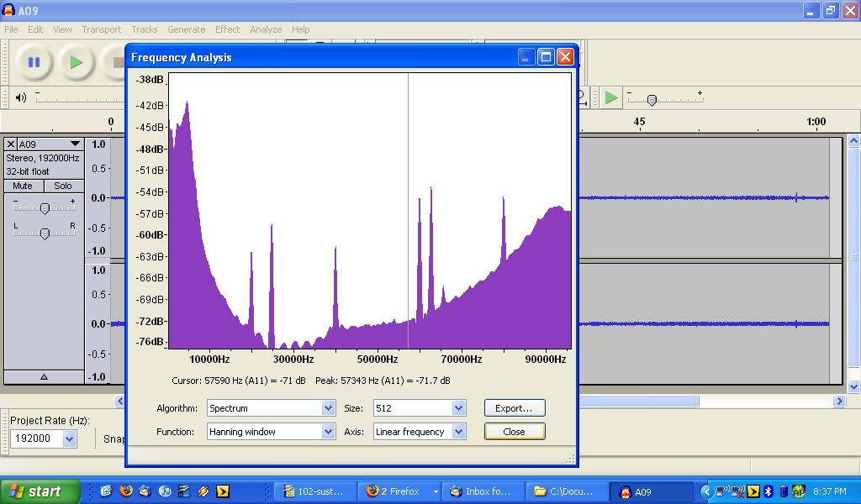Viewport: 861px width, 504px height.
Task: Open the Effect menu
Action: pyautogui.click(x=227, y=29)
